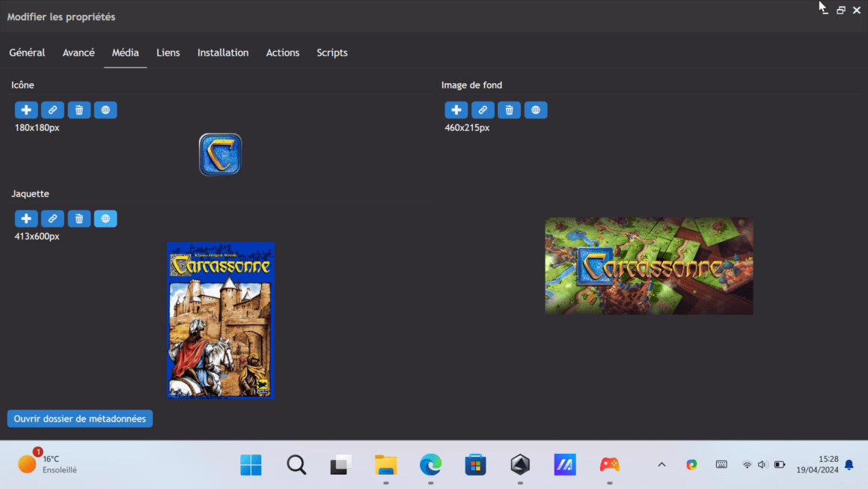Set background image from URL link

[x=483, y=109]
